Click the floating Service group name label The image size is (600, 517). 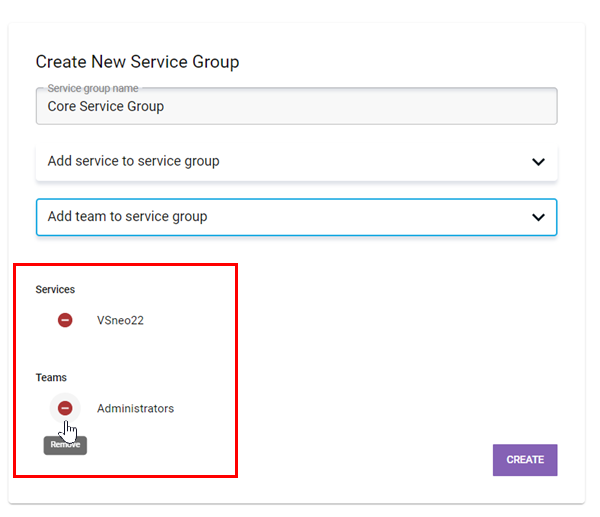[93, 89]
